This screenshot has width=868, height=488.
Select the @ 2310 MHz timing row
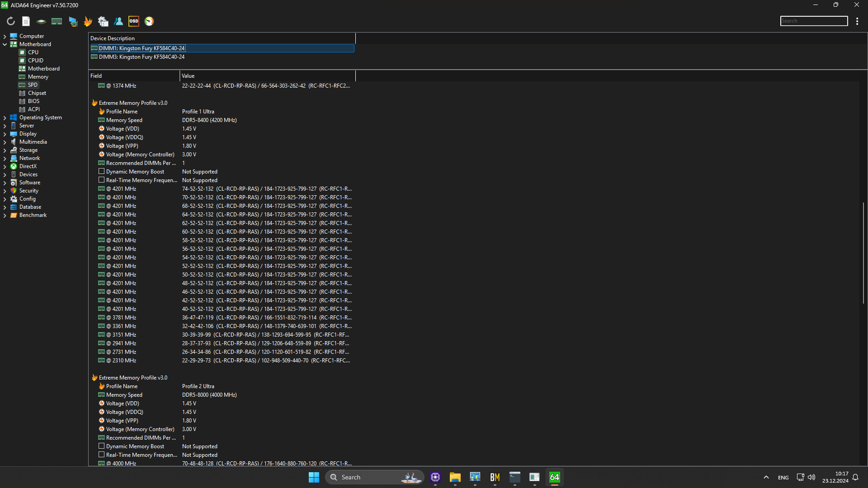point(222,361)
